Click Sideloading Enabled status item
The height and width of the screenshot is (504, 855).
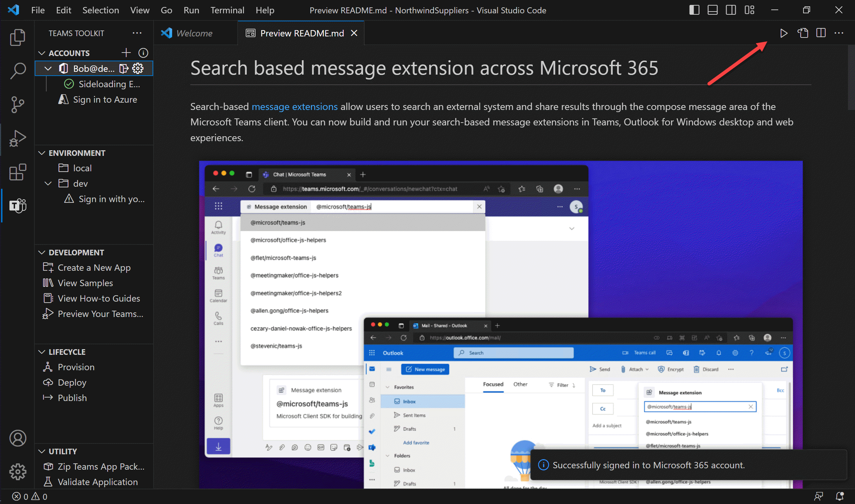click(x=109, y=84)
